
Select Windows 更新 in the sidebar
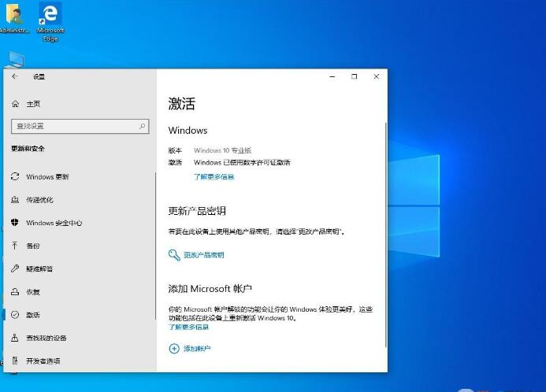click(80, 176)
